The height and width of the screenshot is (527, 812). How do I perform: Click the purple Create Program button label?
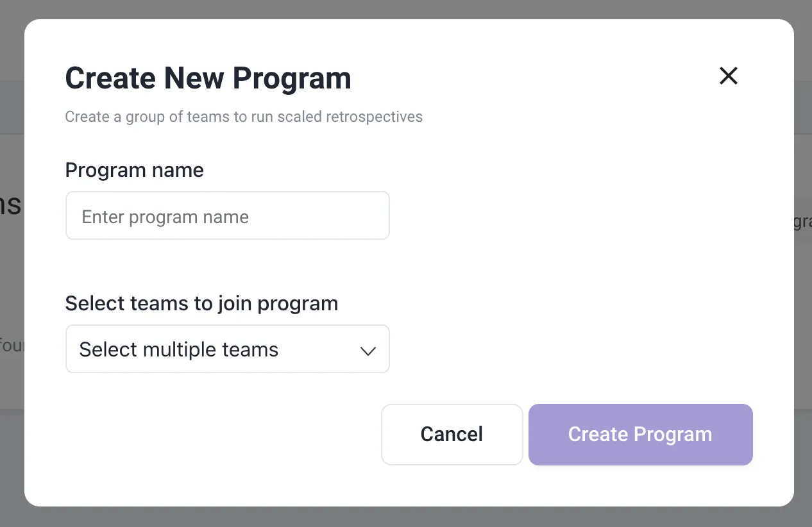[640, 434]
